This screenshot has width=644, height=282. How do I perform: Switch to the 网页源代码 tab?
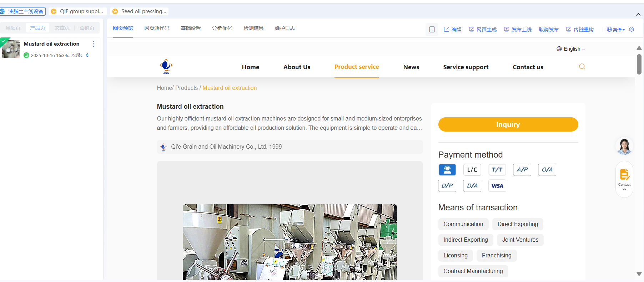(x=157, y=28)
